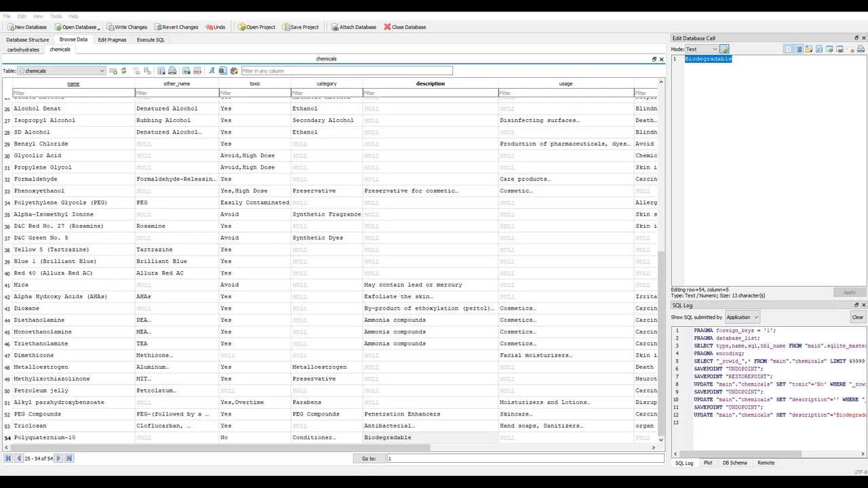Click the save table as displayed icon

coord(161,70)
